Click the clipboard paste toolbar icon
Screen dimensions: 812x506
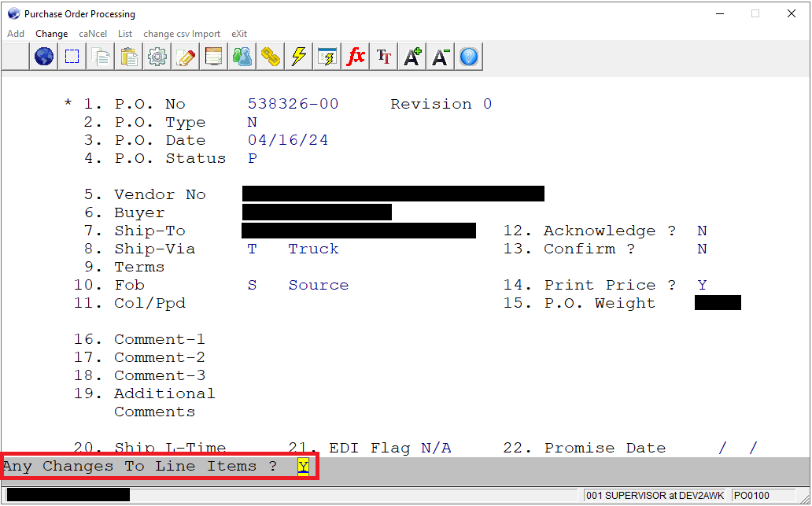[129, 57]
